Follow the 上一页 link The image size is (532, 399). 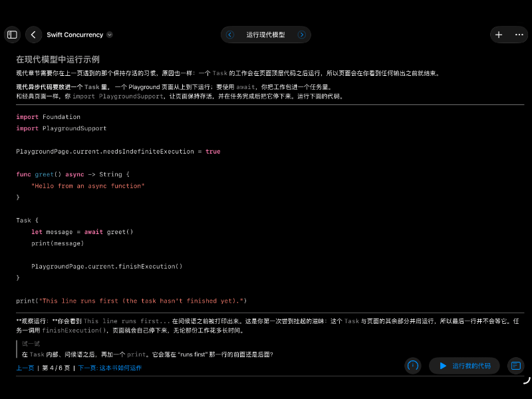pyautogui.click(x=25, y=368)
